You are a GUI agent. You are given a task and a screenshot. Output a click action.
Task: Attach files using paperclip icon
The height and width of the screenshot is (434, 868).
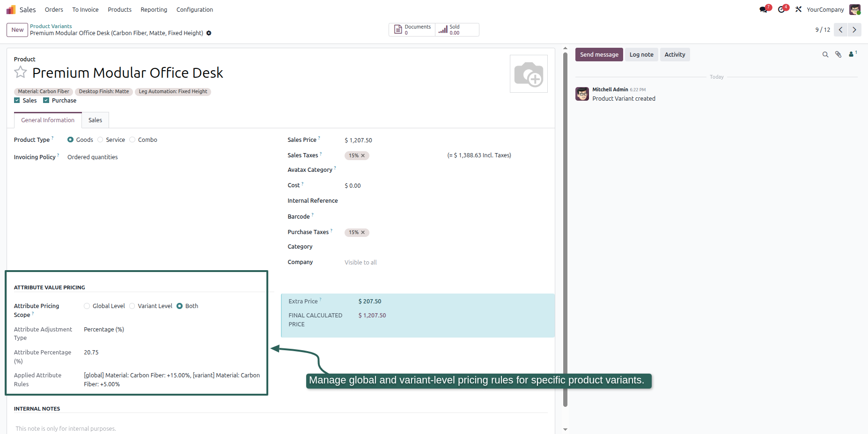click(x=839, y=55)
